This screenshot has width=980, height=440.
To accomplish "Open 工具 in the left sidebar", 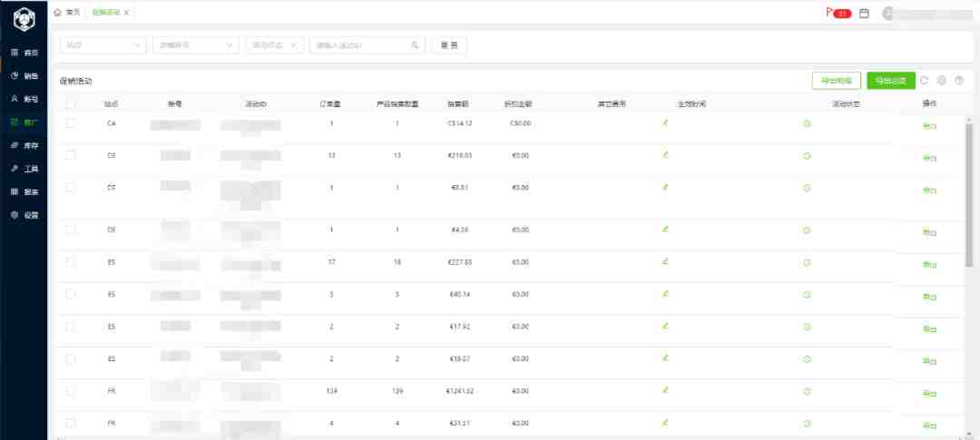I will (x=25, y=169).
